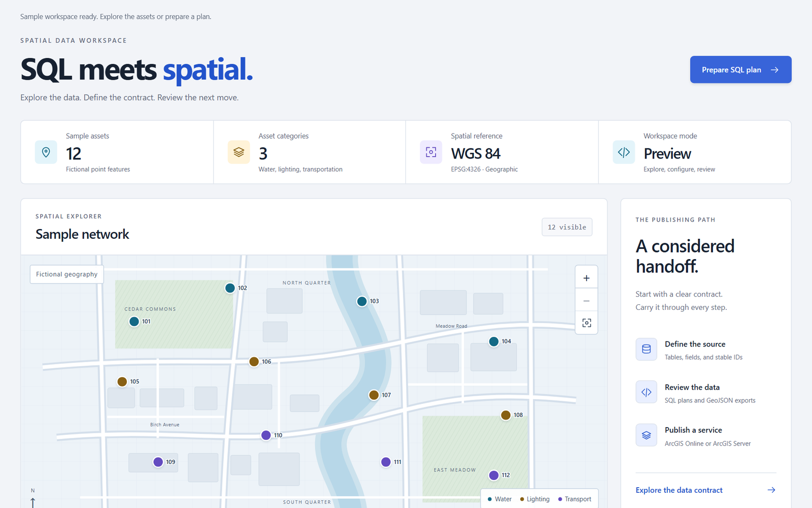812x508 pixels.
Task: Click the Define the source database icon
Action: point(646,349)
